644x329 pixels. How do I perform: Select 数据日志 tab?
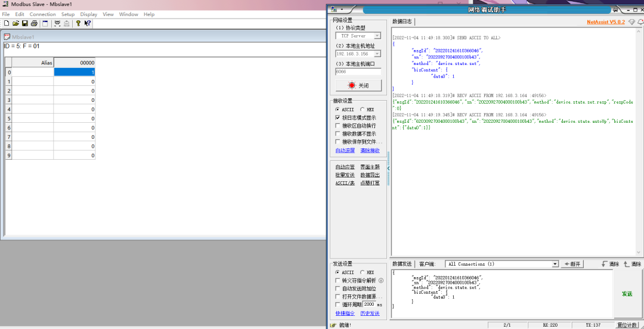pyautogui.click(x=402, y=22)
